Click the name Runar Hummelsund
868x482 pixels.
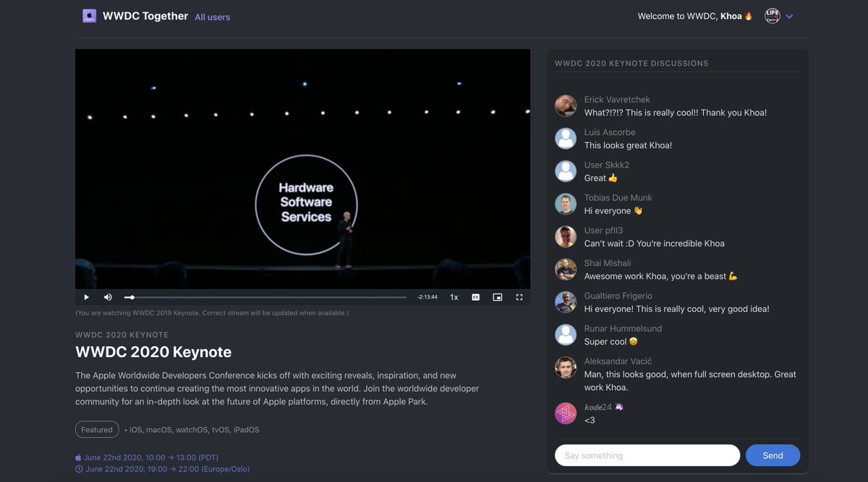623,328
